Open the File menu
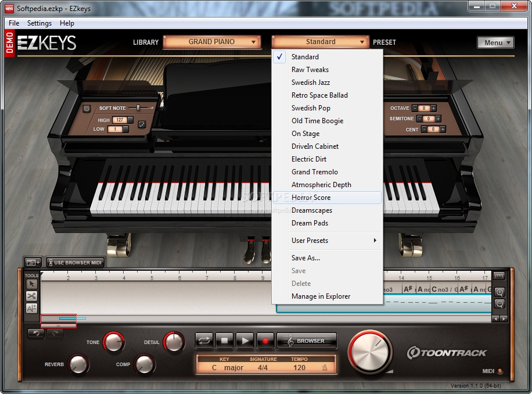 coord(14,23)
